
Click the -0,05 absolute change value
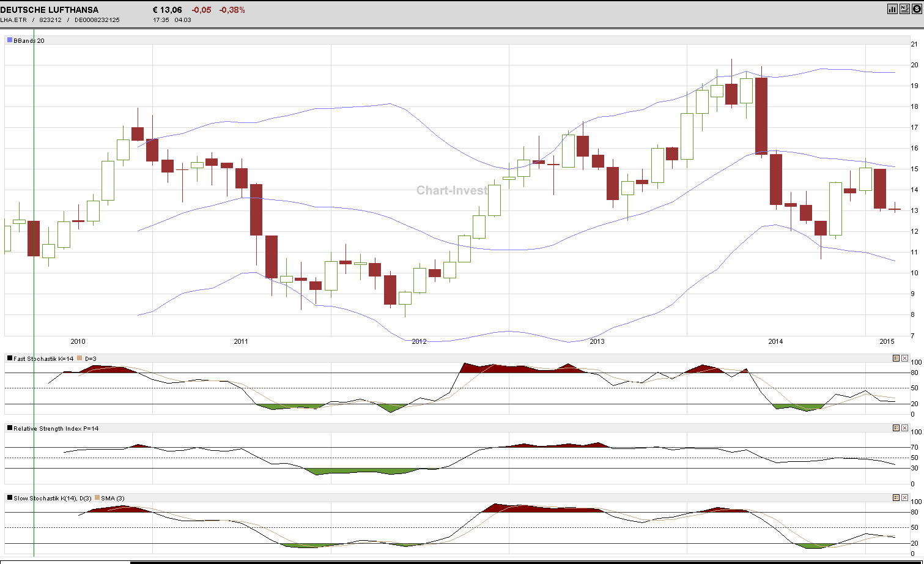coord(202,10)
